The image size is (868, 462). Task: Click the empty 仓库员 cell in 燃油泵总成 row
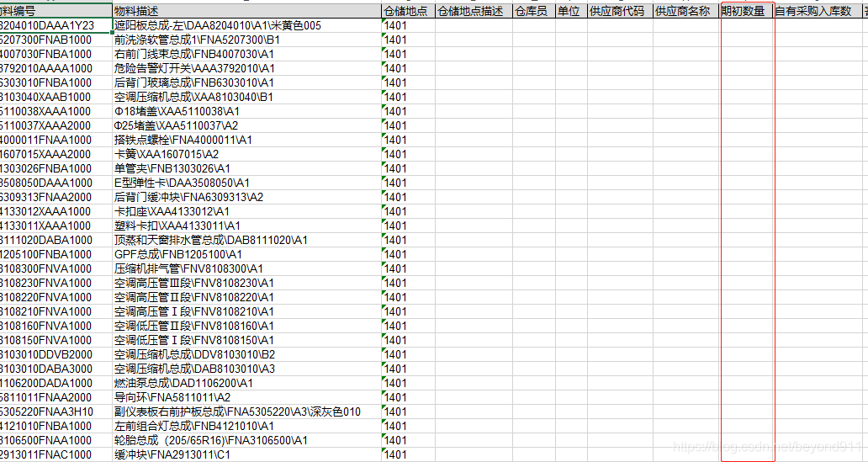pyautogui.click(x=534, y=384)
